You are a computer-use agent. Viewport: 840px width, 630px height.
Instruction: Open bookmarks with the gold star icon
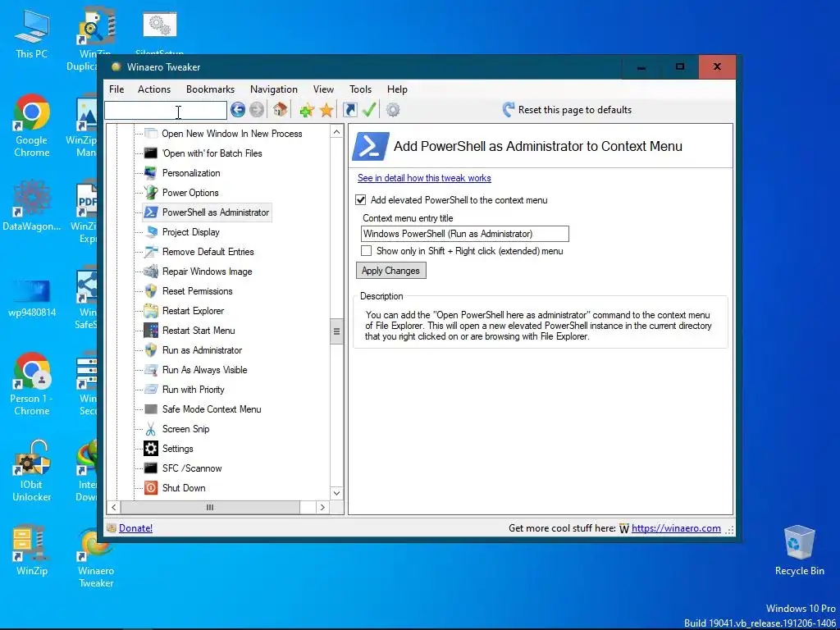tap(326, 111)
